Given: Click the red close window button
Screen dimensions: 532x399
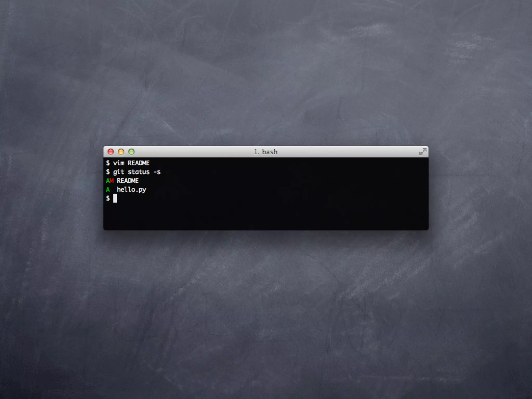Looking at the screenshot, I should click(111, 152).
